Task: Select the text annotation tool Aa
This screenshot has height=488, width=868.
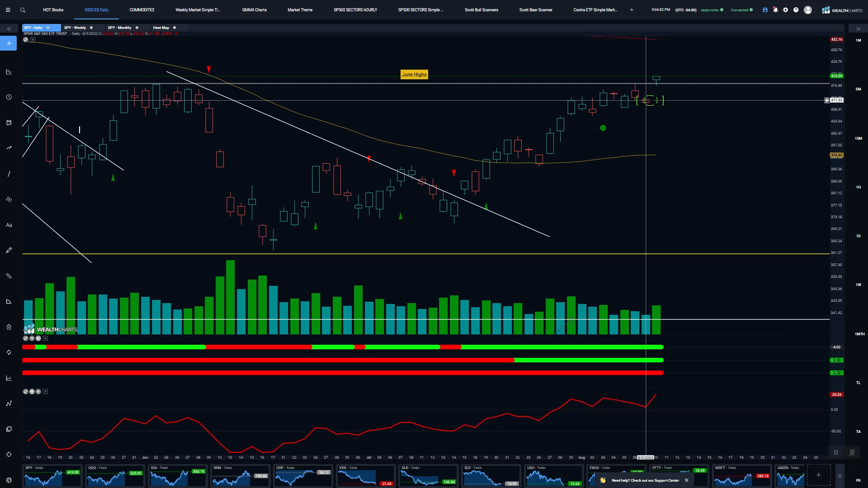Action: (x=9, y=225)
